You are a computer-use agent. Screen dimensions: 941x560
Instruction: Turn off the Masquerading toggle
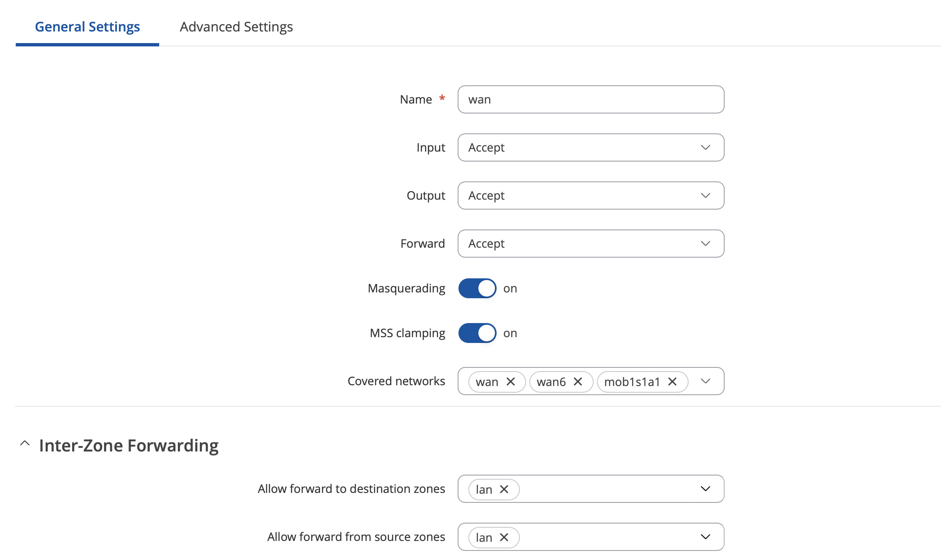[x=477, y=288]
